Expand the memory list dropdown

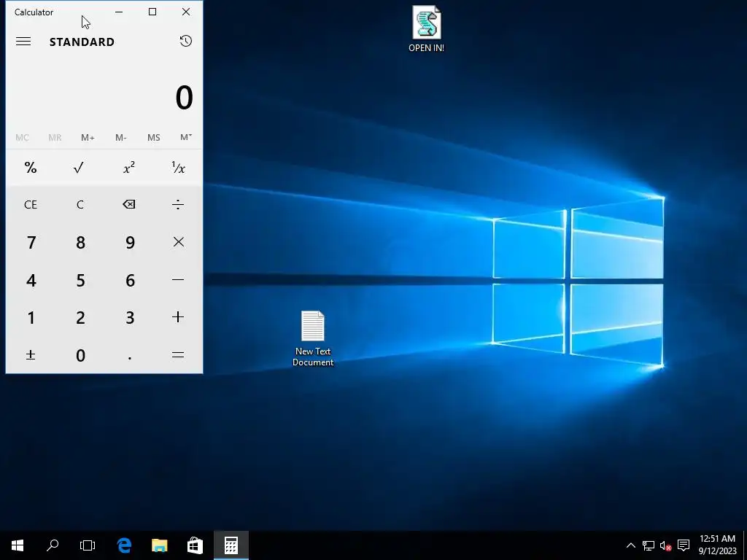(x=186, y=137)
